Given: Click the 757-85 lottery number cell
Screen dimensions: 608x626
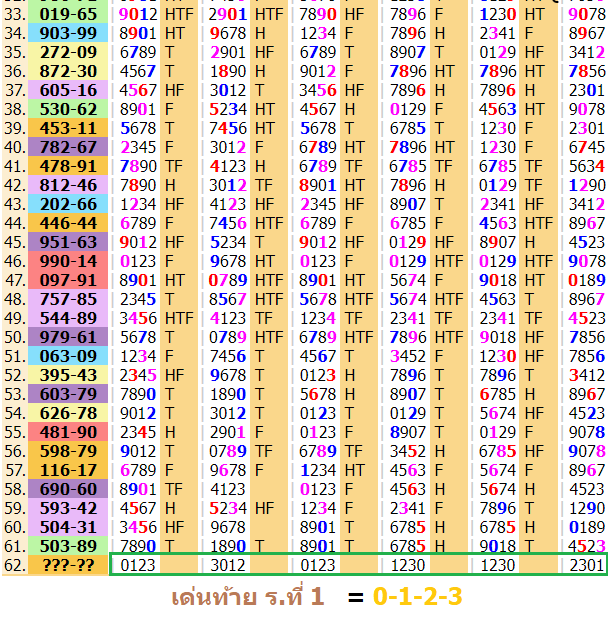Looking at the screenshot, I should pos(68,299).
